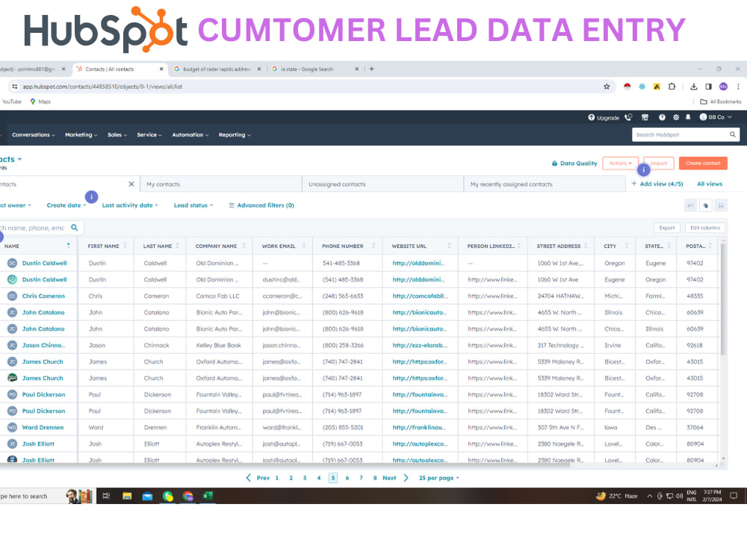The height and width of the screenshot is (560, 747).
Task: Click the Create contact button
Action: [703, 164]
